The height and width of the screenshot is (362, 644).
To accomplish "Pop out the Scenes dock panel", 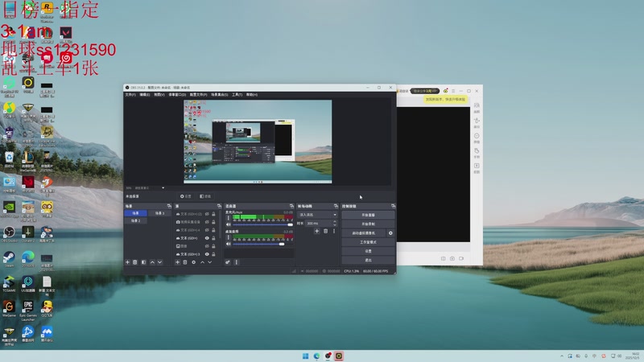I will pos(169,206).
